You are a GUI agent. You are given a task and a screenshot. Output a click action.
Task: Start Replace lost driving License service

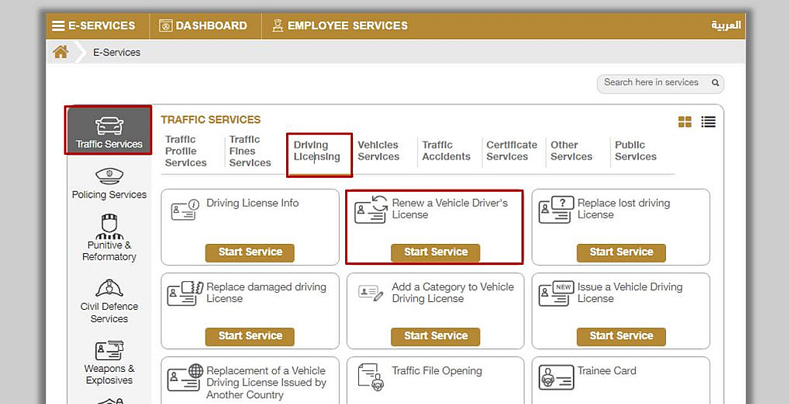[621, 252]
